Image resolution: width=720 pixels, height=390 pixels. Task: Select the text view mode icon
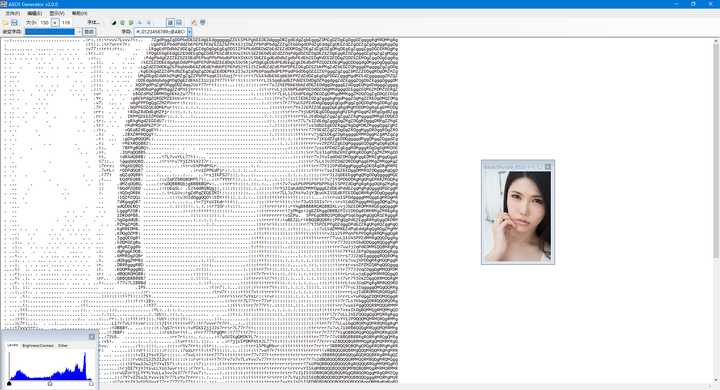pos(170,23)
